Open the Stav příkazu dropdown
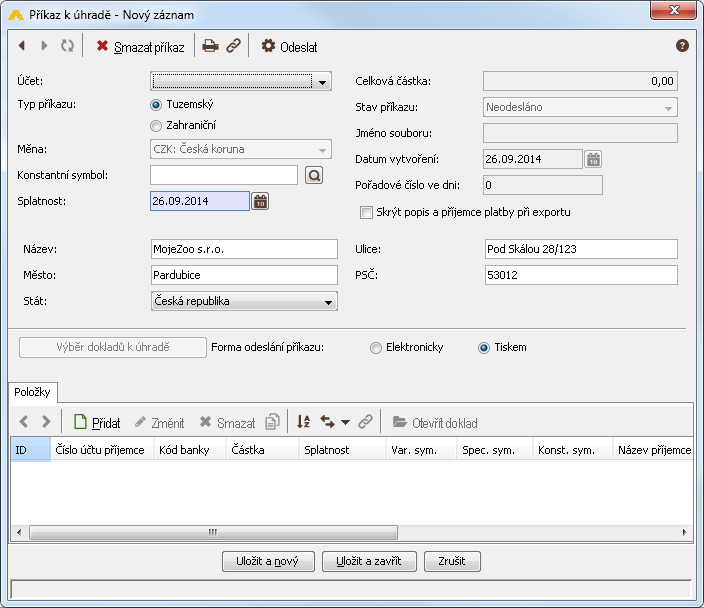 pos(580,107)
